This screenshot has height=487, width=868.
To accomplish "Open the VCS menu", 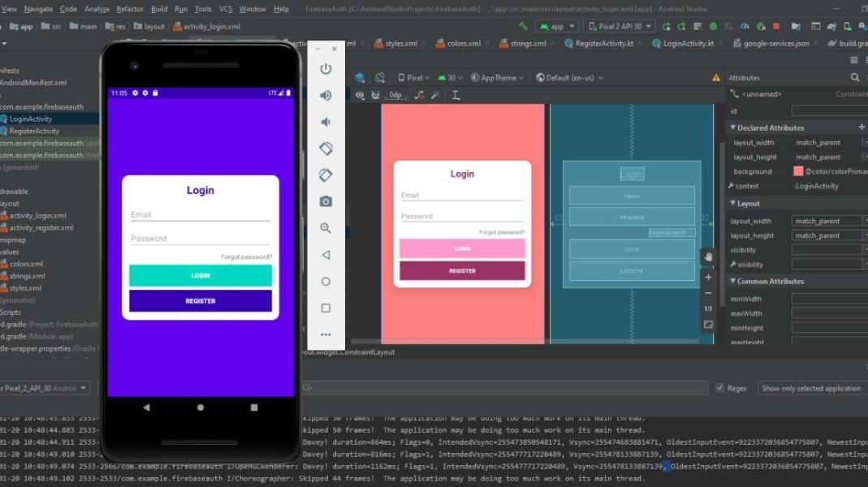I will (x=225, y=9).
